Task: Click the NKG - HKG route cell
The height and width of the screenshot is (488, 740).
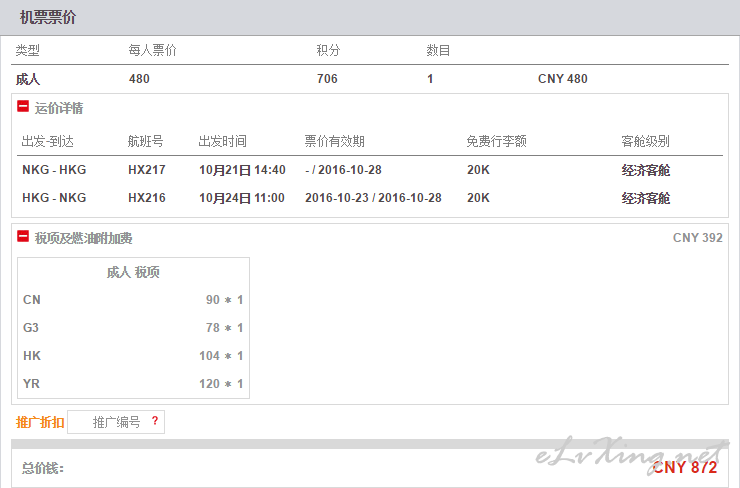Action: (x=54, y=170)
